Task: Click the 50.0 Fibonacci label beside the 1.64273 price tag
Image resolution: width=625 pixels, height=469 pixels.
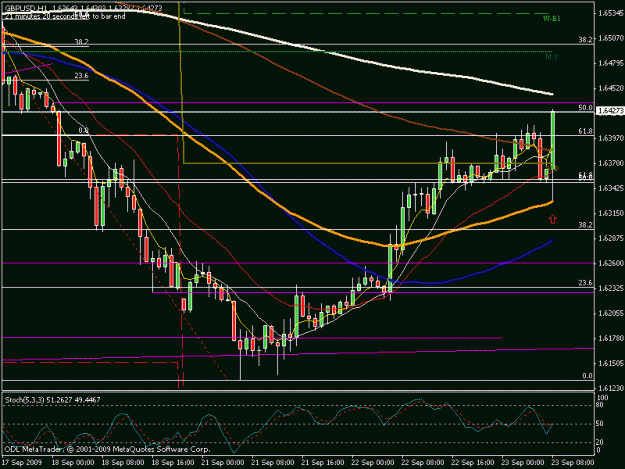Action: click(x=585, y=108)
